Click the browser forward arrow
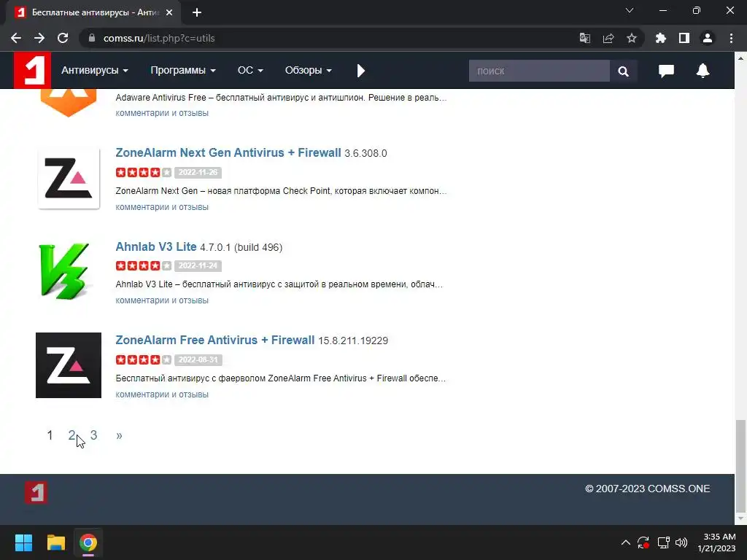This screenshot has width=747, height=560. pyautogui.click(x=39, y=38)
